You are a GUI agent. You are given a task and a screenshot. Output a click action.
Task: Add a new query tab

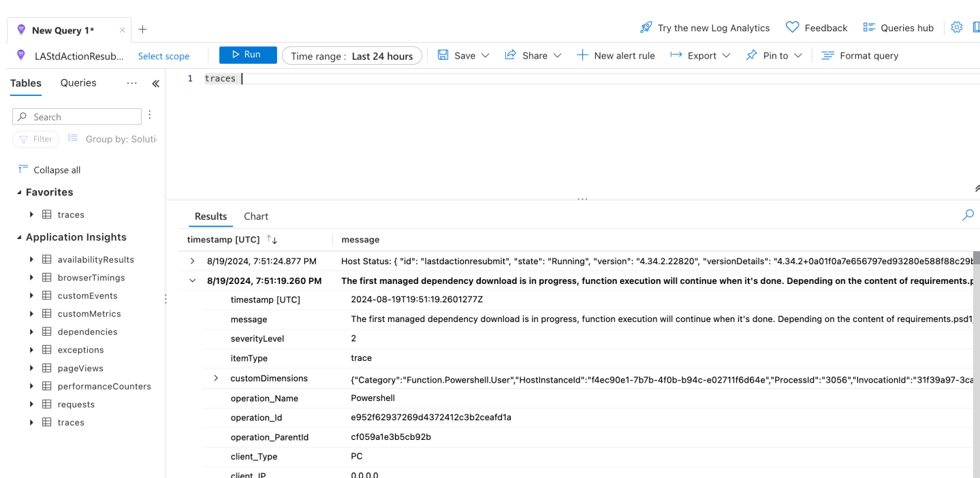tap(142, 29)
